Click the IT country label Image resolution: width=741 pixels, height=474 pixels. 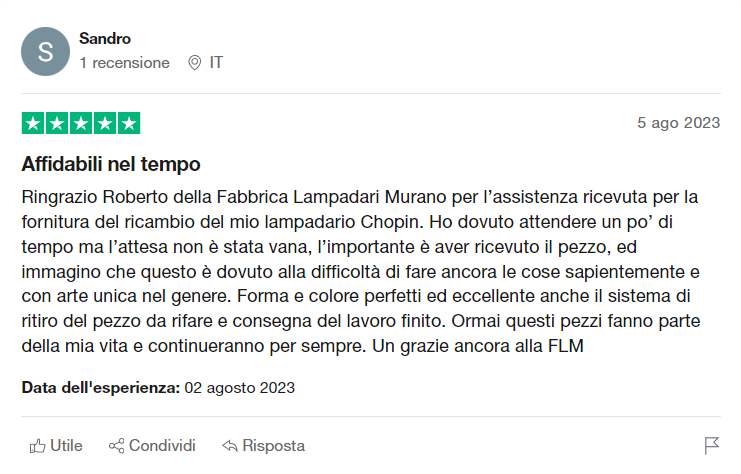point(216,62)
